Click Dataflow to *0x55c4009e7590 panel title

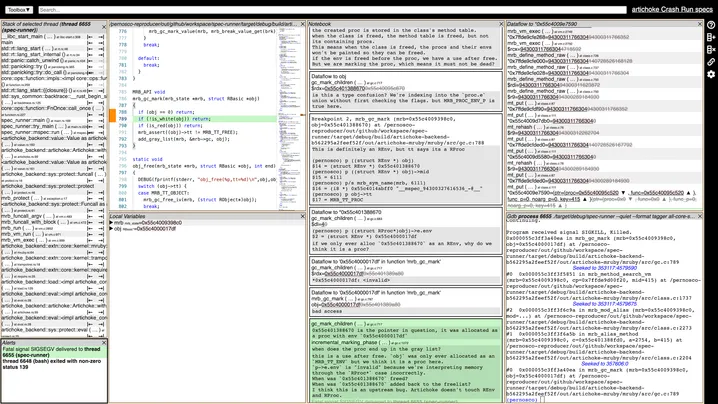point(542,24)
